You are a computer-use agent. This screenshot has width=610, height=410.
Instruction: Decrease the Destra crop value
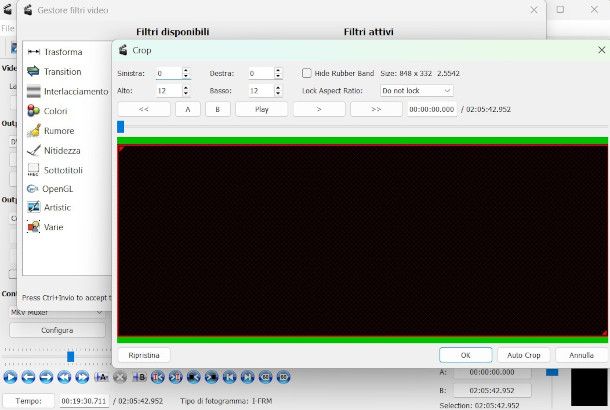click(278, 76)
